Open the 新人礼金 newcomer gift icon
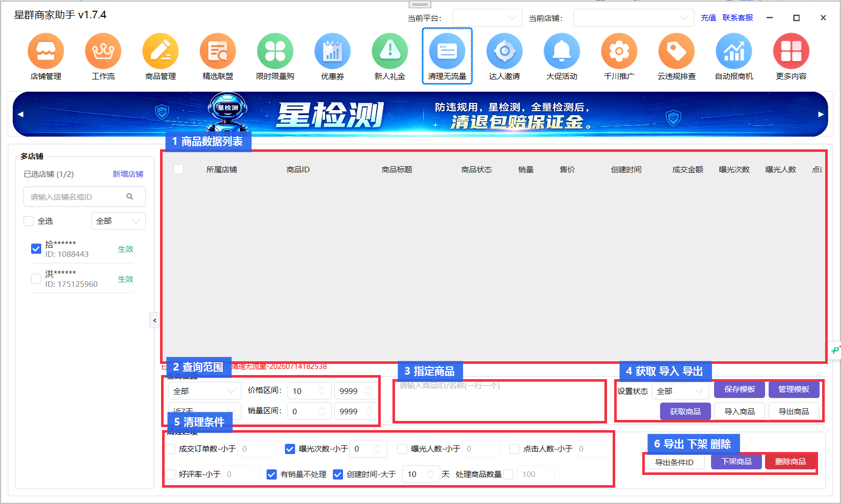Viewport: 841px width, 504px height. coord(390,51)
